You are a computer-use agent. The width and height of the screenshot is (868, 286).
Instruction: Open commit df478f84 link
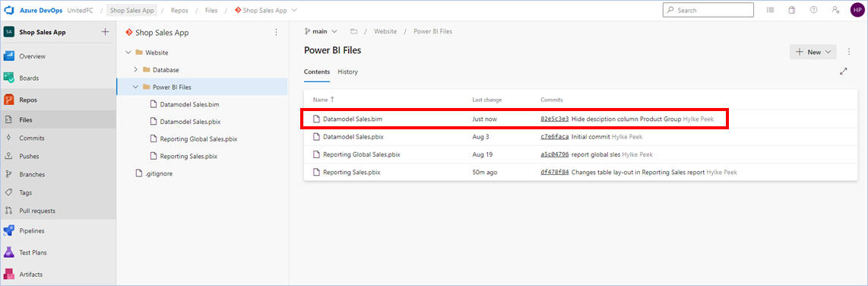click(x=555, y=173)
